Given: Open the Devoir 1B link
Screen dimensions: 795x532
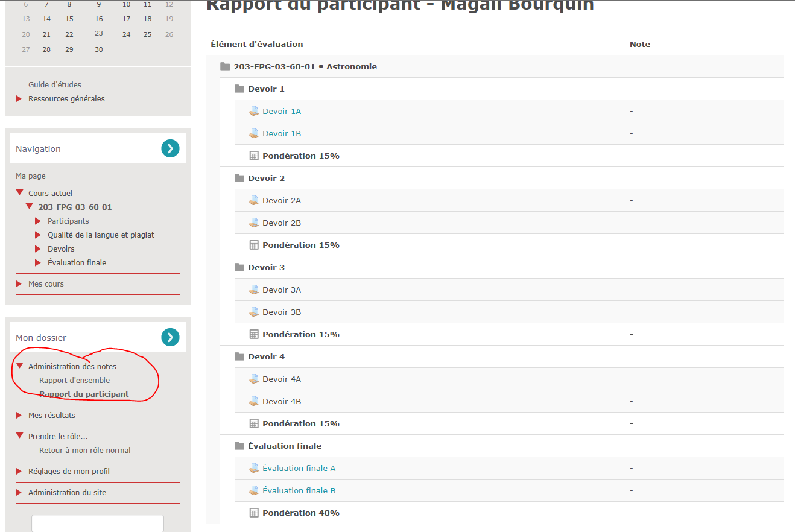Looking at the screenshot, I should point(282,134).
